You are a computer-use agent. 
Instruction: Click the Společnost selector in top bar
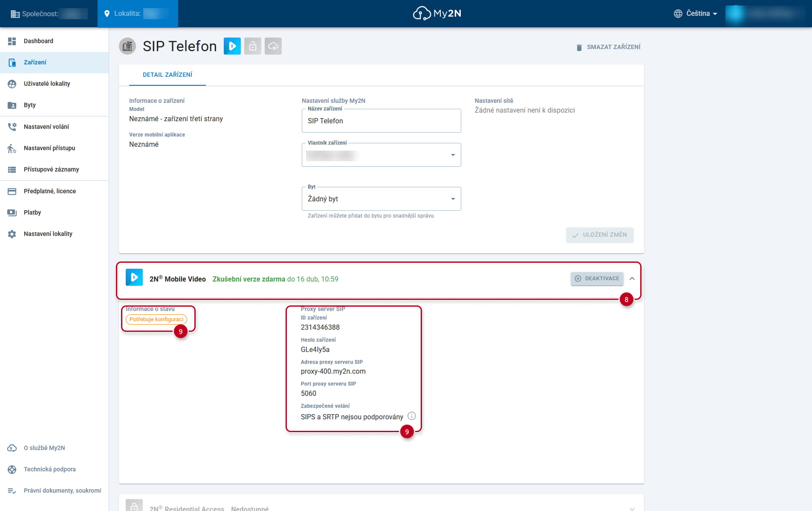pyautogui.click(x=49, y=14)
